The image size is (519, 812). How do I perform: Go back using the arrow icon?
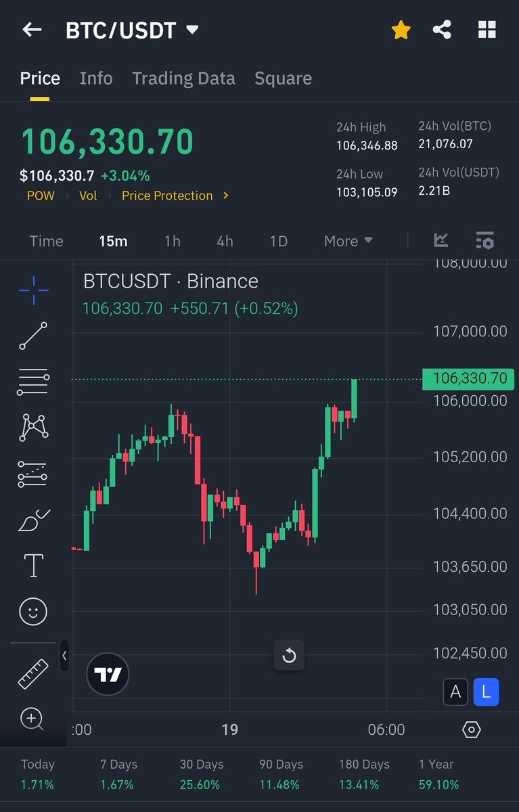32,30
